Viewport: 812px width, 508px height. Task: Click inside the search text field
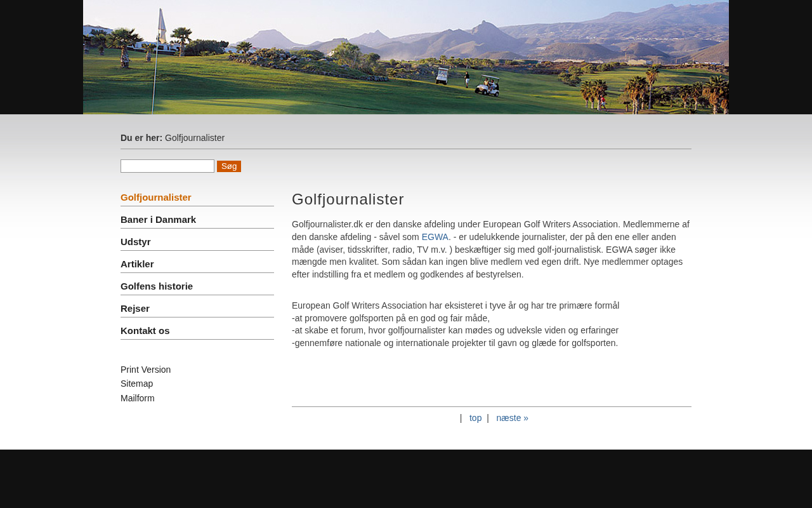click(167, 164)
